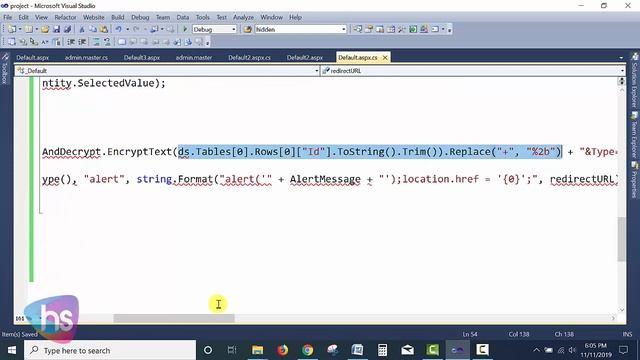Click the editor scroll right arrow
This screenshot has width=640, height=360.
point(613,318)
